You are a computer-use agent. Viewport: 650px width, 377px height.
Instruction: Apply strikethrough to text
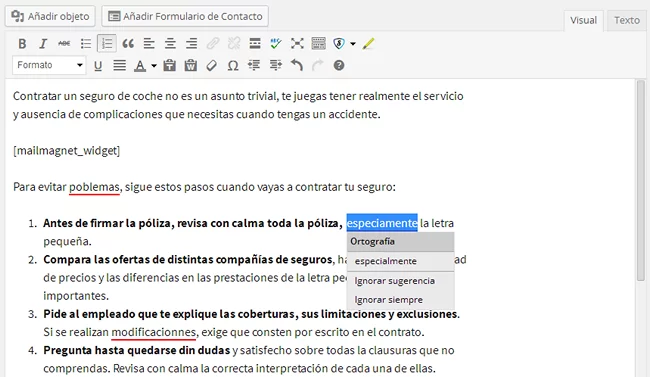[x=64, y=44]
